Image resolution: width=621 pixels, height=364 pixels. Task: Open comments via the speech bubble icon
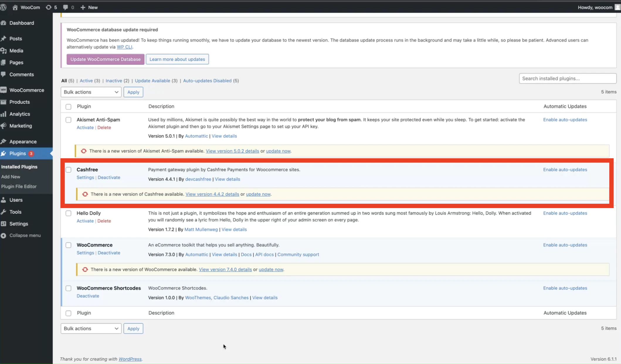click(65, 7)
